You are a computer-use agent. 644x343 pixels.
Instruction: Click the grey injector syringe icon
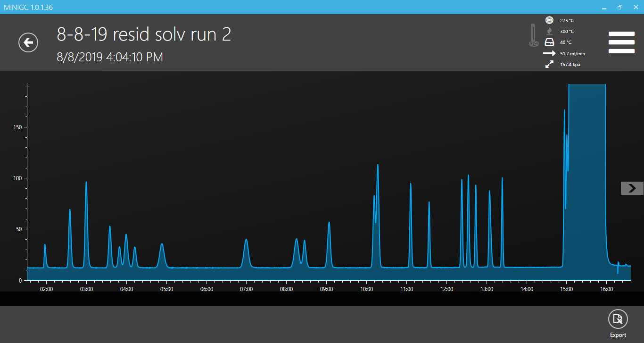[534, 36]
